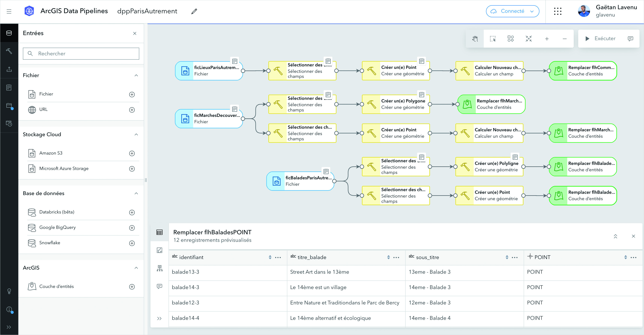Open the comments icon next to Exécuter
The image size is (644, 335).
tap(631, 38)
